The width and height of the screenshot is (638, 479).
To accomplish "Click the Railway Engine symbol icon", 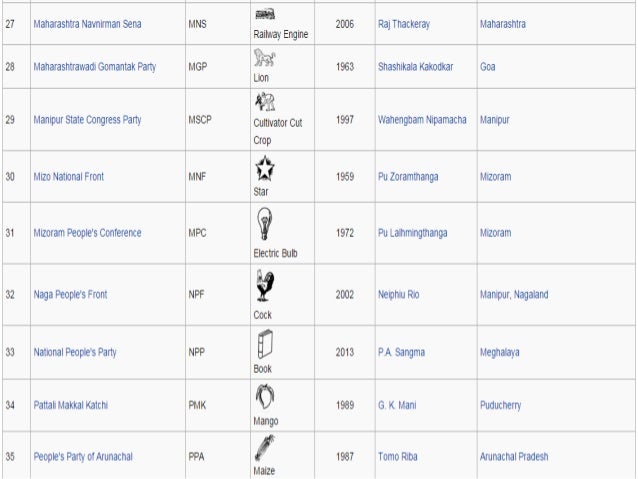I will (x=265, y=15).
